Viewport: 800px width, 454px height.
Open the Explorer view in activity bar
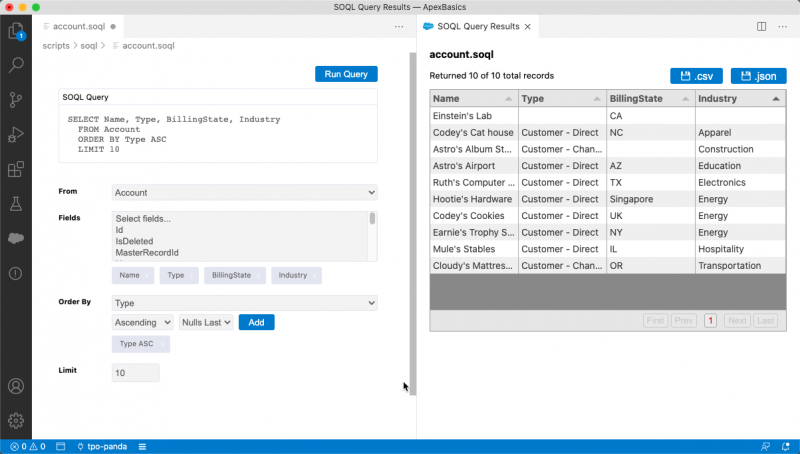pyautogui.click(x=16, y=31)
